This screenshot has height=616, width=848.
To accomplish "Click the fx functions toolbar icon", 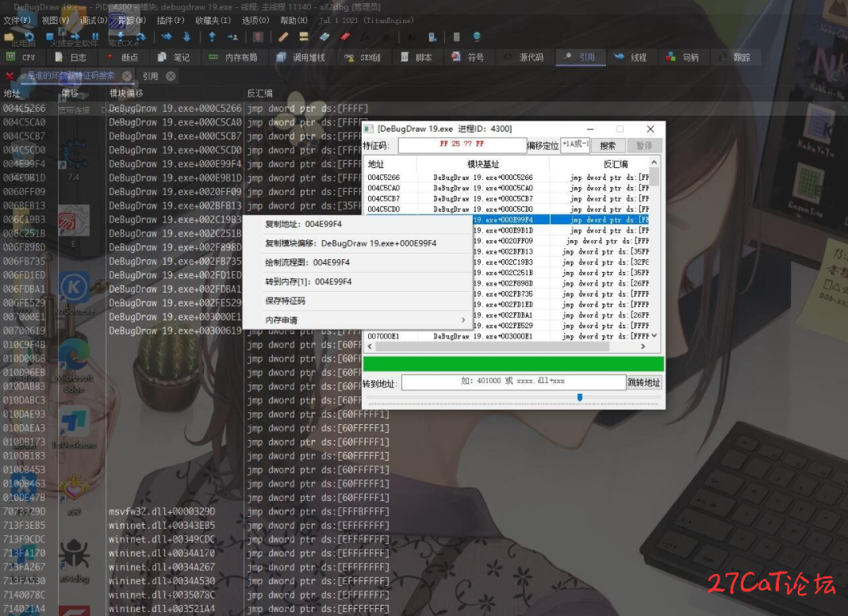I will pyautogui.click(x=366, y=36).
